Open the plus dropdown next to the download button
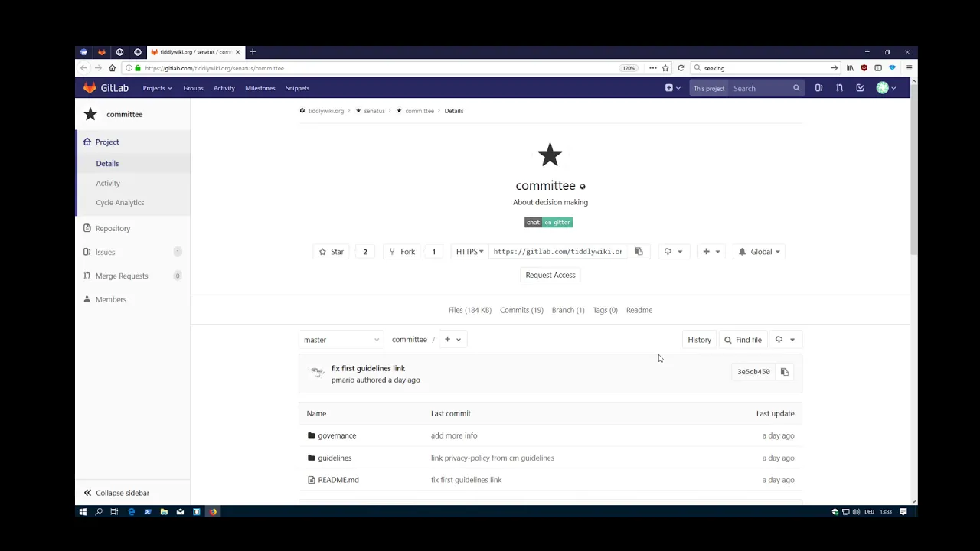980x551 pixels. (711, 252)
